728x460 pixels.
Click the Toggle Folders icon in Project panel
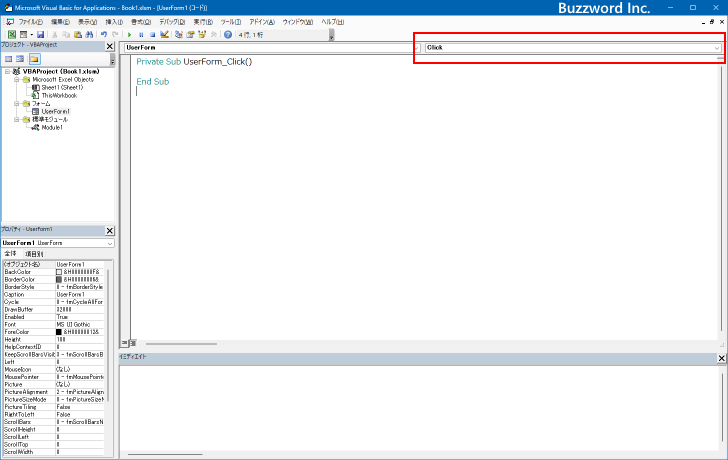(34, 59)
